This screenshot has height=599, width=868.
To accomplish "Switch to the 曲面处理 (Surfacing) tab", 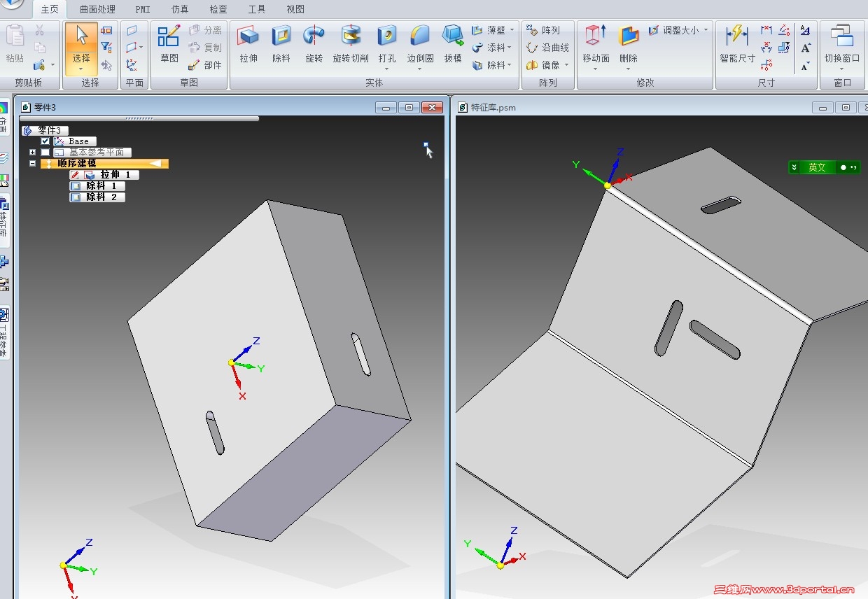I will (x=97, y=9).
